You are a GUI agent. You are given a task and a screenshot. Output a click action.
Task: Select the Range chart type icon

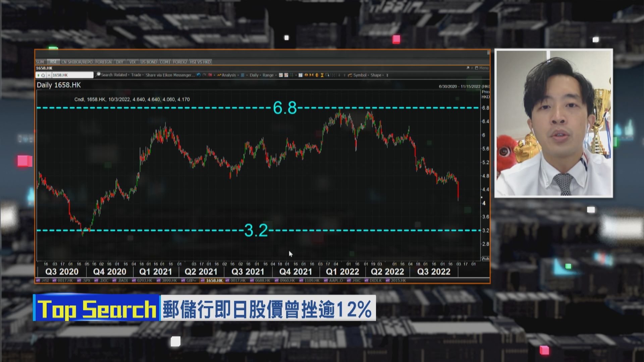tap(268, 75)
